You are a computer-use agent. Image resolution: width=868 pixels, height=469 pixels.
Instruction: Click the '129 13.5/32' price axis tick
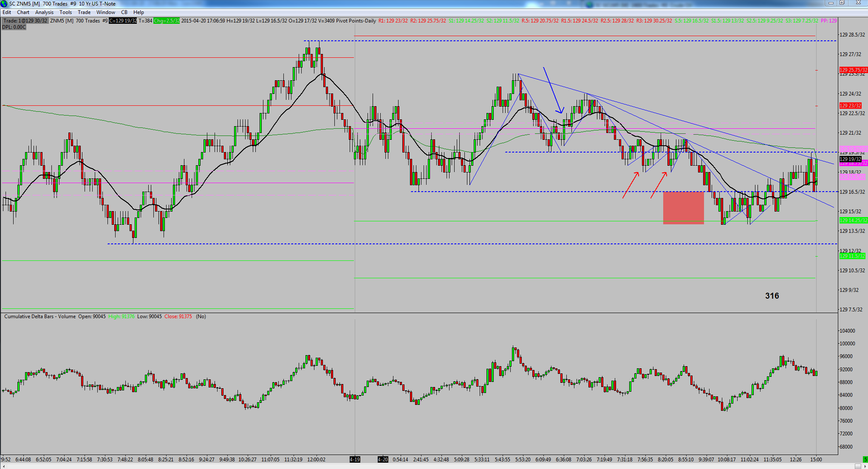coord(852,231)
